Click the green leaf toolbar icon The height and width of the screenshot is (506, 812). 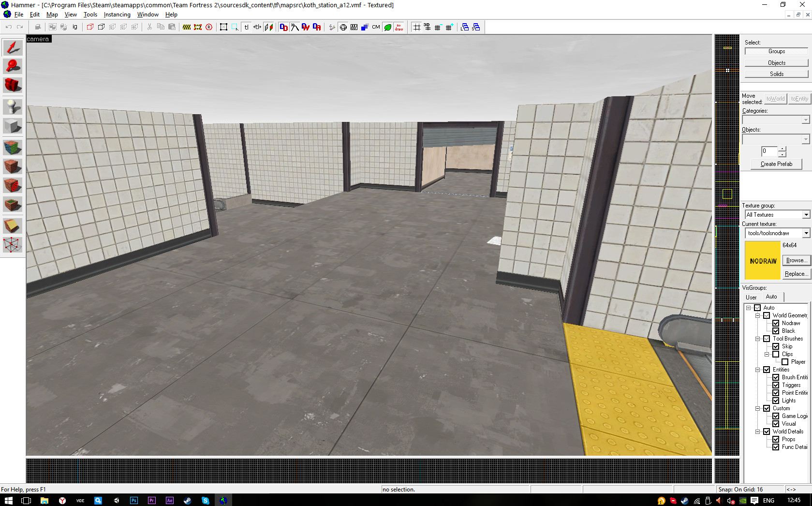[x=388, y=27]
